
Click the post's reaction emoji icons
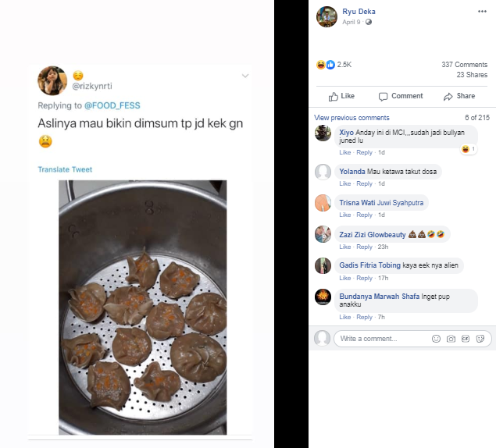pos(324,65)
